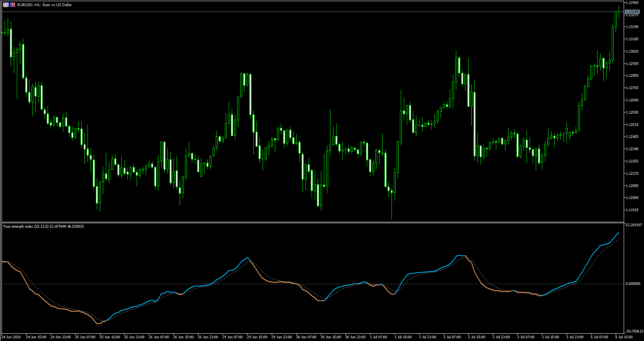Click the 2 Jul 15:00 time label
The height and width of the screenshot is (341, 644).
click(476, 337)
